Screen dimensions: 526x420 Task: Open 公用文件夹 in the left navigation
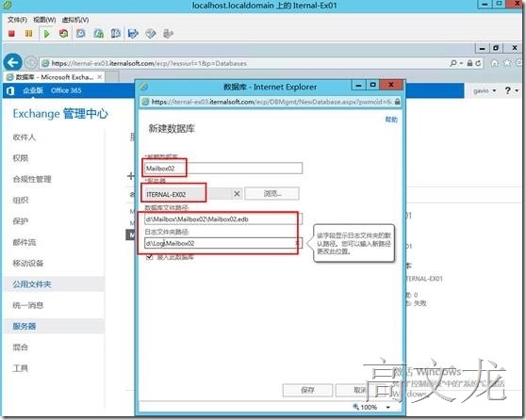[x=32, y=284]
